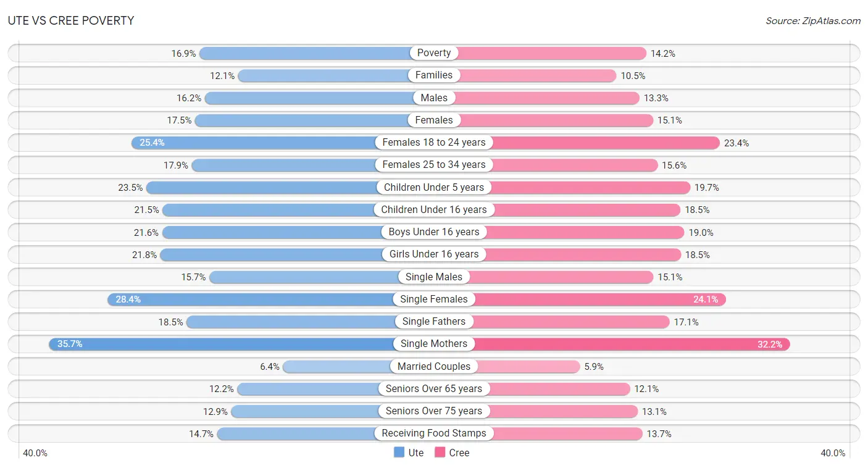Select the Cree Seniors Over 75 bar
This screenshot has width=868, height=468.
[x=536, y=411]
